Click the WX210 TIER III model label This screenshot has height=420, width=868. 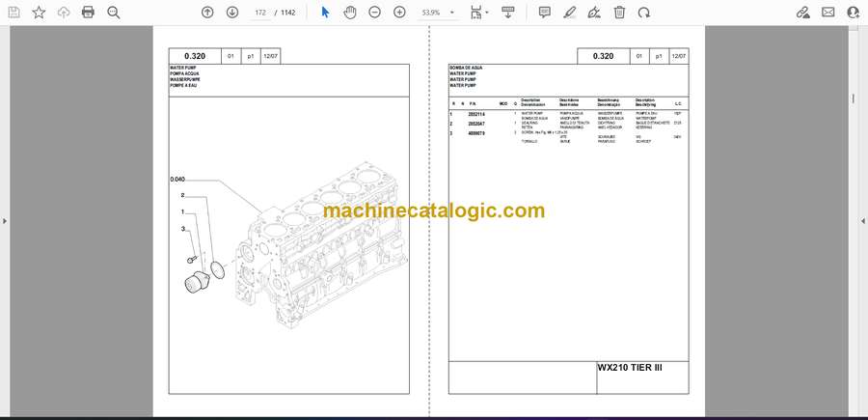(x=630, y=367)
